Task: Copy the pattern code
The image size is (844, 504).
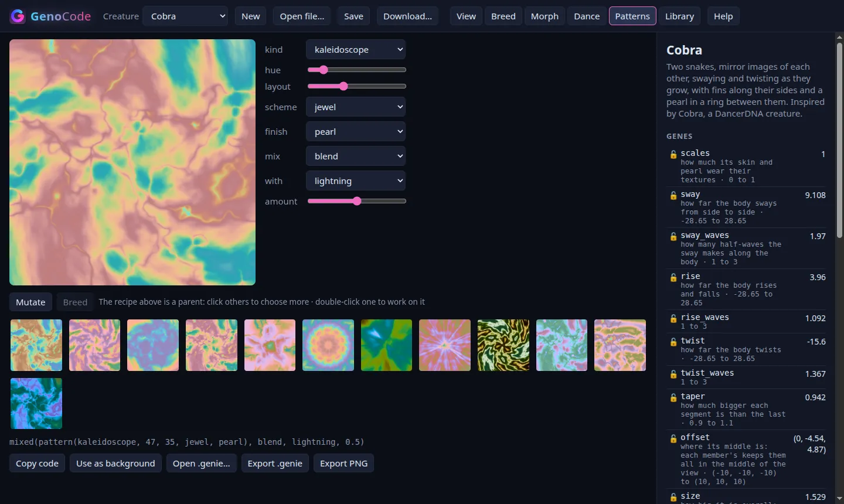Action: click(37, 464)
